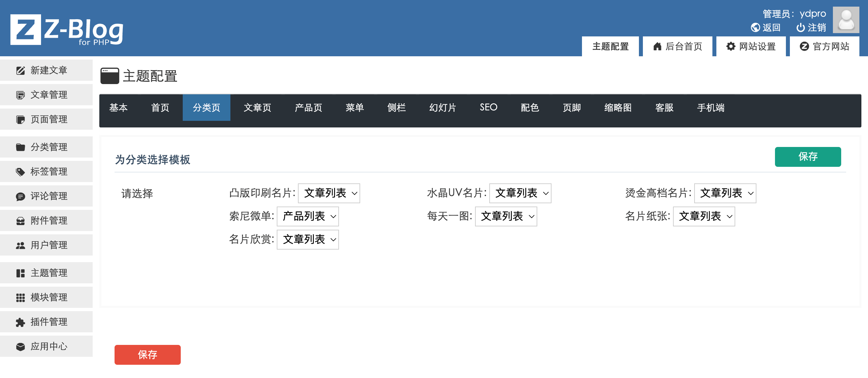Expand 索尼微单 template dropdown
868x378 pixels.
[307, 216]
